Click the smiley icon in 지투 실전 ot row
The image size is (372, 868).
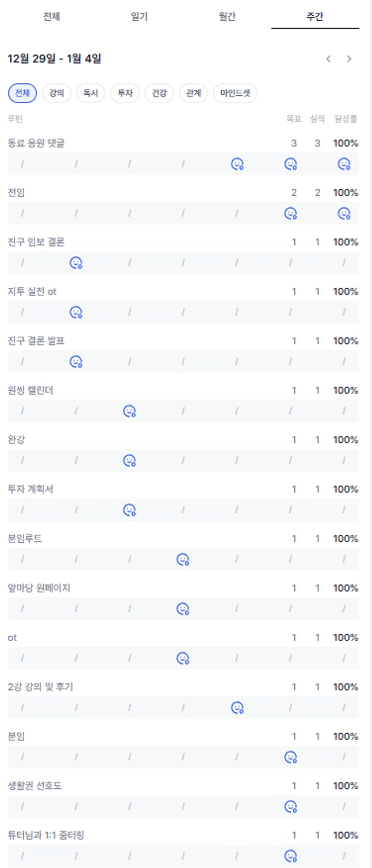tap(76, 312)
